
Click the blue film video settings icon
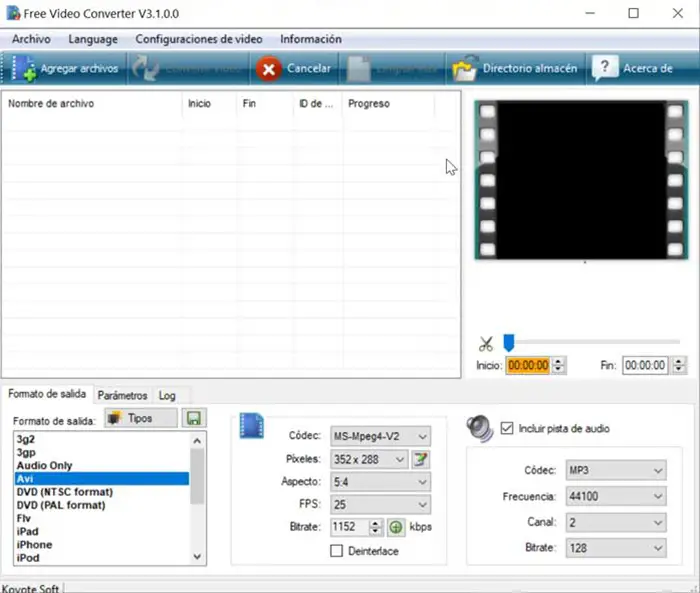tap(252, 426)
